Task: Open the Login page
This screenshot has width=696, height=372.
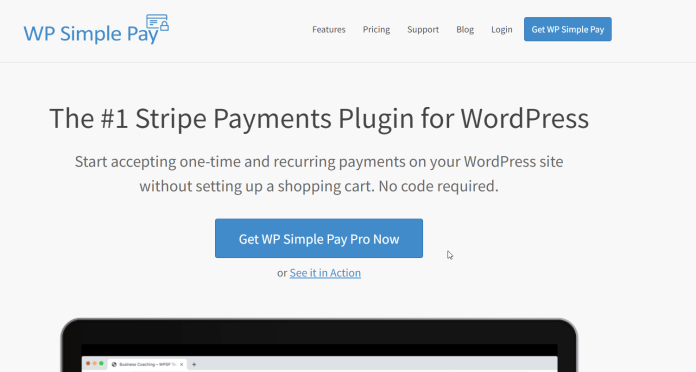Action: click(x=502, y=29)
